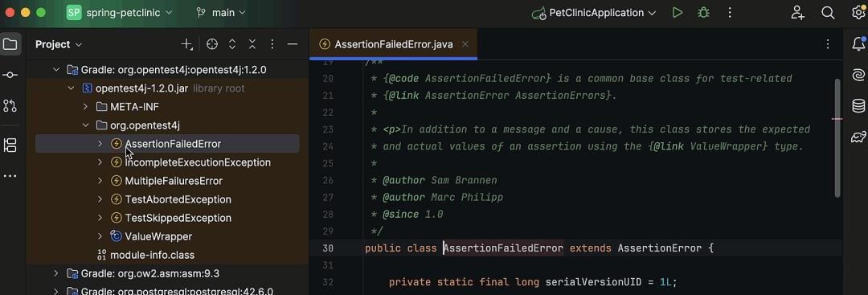Open PetClinicApplication run configuration dropdown
The height and width of the screenshot is (295, 868).
[593, 12]
